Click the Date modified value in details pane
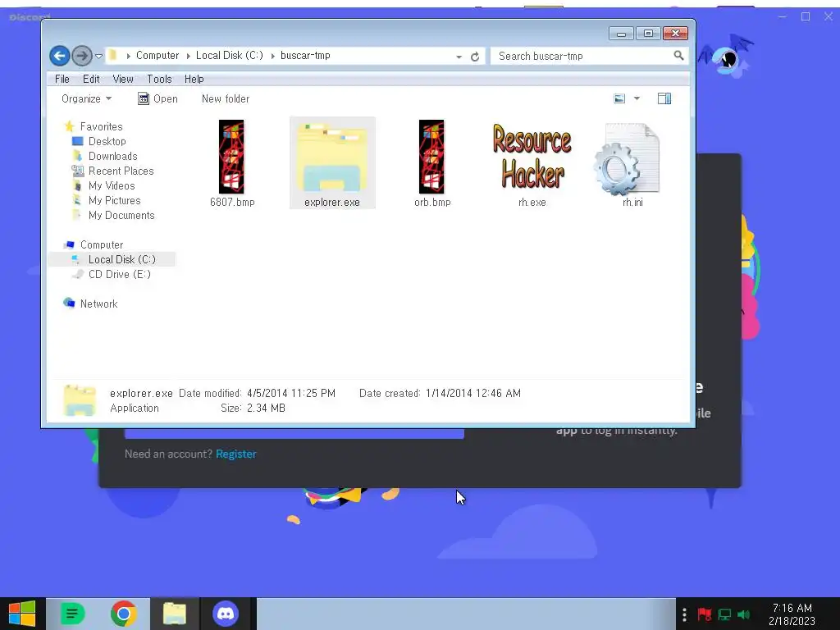This screenshot has height=630, width=840. [291, 393]
